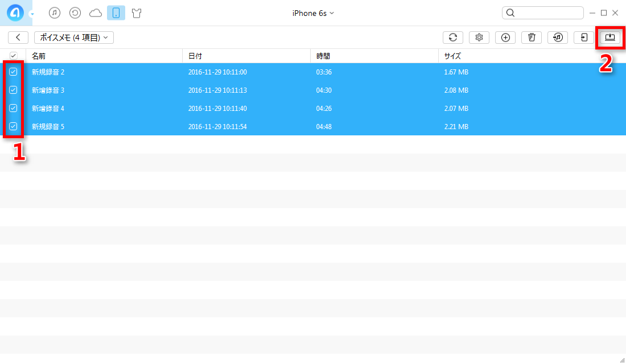Click the AnyTrans logo icon
The width and height of the screenshot is (626, 364).
[x=15, y=13]
